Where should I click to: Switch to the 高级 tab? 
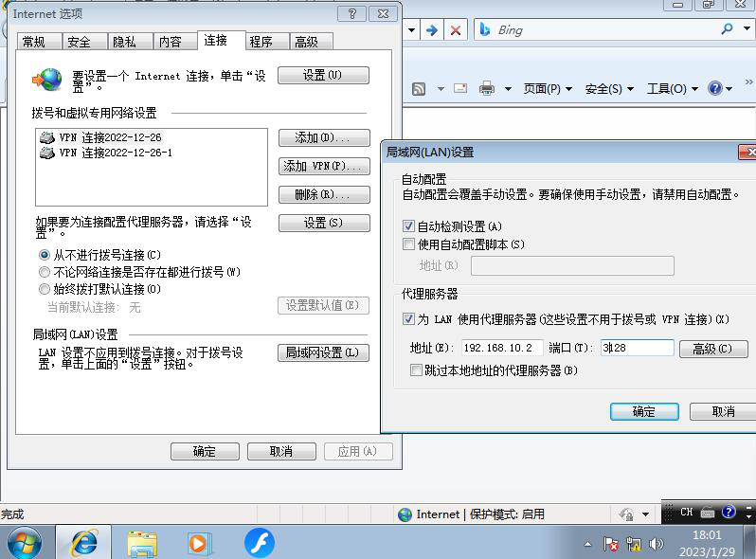pyautogui.click(x=311, y=42)
